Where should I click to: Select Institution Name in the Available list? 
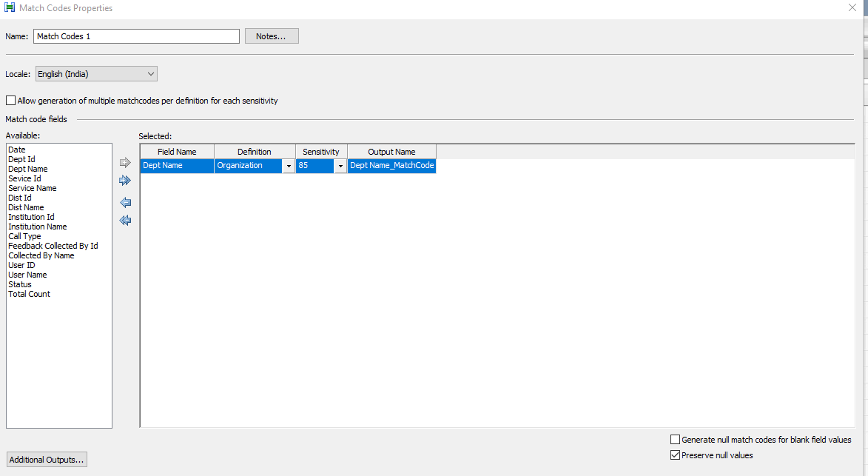coord(37,226)
